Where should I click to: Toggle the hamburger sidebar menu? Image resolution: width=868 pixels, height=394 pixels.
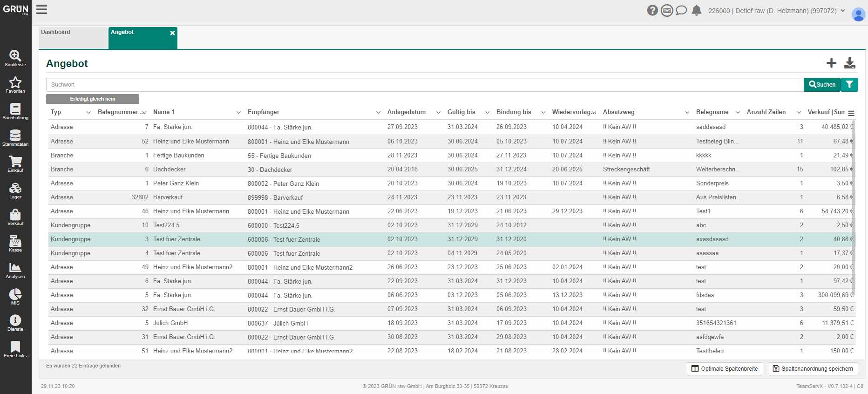[42, 9]
